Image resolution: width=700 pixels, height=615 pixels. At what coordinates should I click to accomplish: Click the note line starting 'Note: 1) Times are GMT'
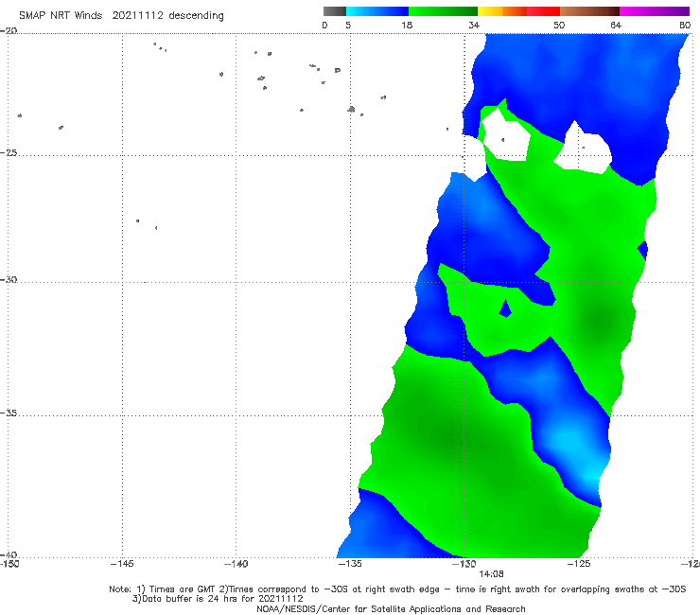[397, 589]
